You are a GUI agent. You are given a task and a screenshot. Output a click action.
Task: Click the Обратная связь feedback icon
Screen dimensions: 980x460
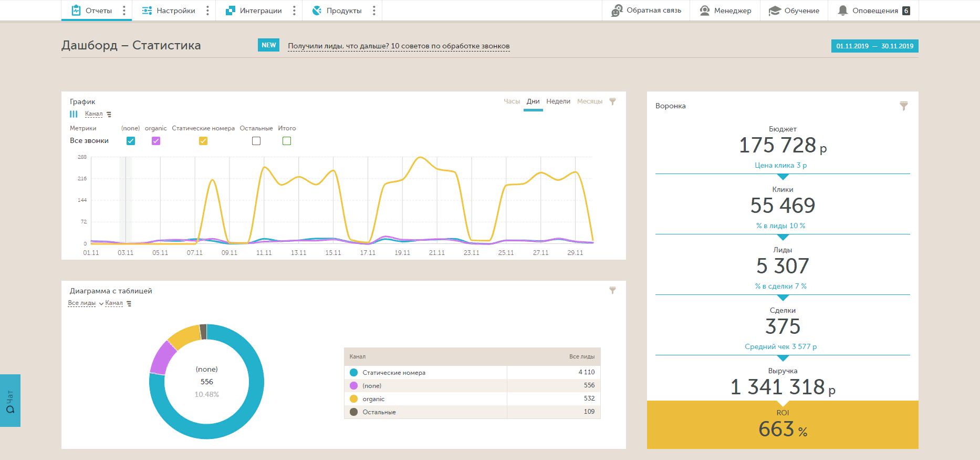(617, 11)
